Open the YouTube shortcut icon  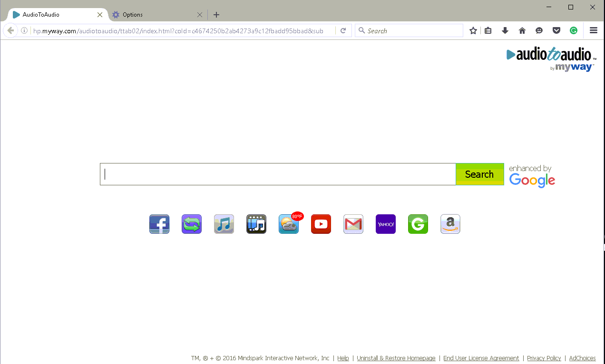(321, 224)
